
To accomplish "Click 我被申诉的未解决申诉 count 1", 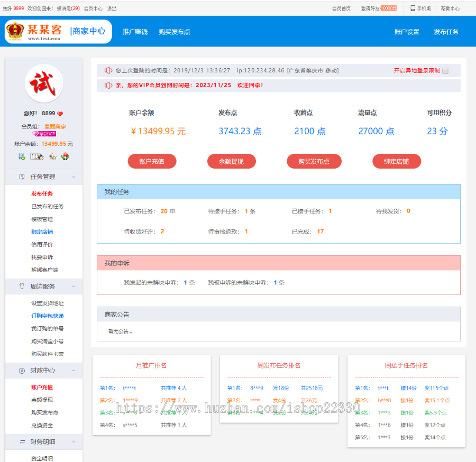I will (x=276, y=283).
